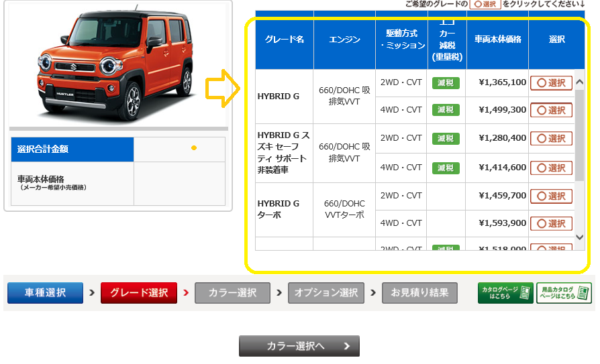Viewport: 600px width, 364px height.
Task: Open the オプション選択 step
Action: coord(326,293)
